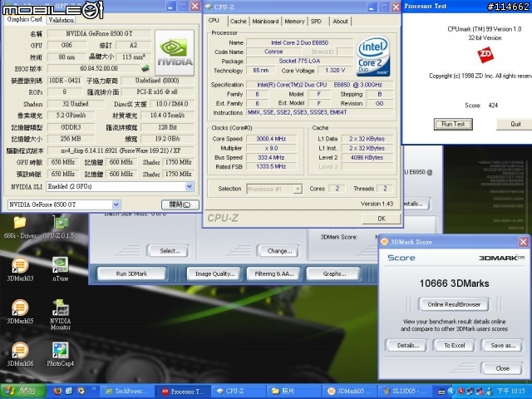The width and height of the screenshot is (532, 399).
Task: Open Internet Explorer from quick launch bar
Action: 69,392
